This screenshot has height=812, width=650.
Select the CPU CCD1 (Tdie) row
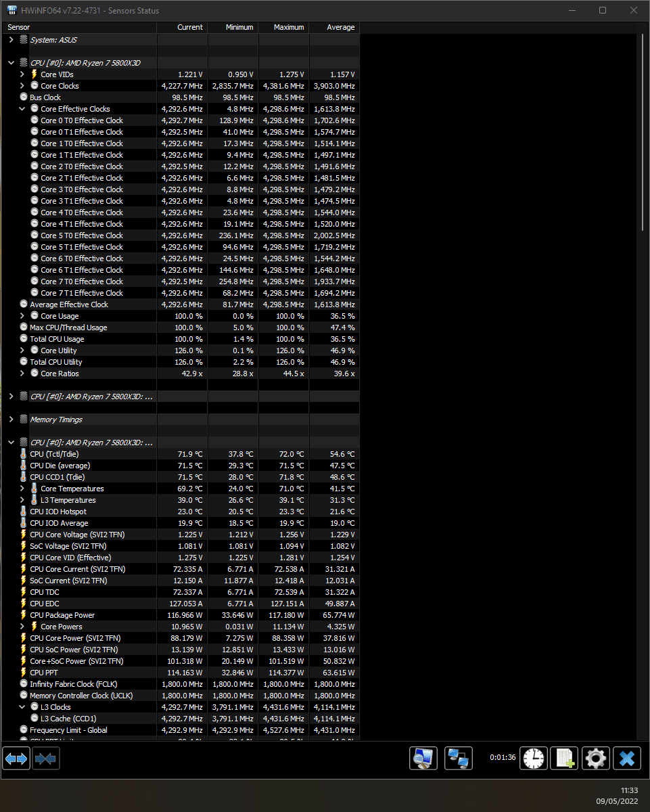coord(181,477)
